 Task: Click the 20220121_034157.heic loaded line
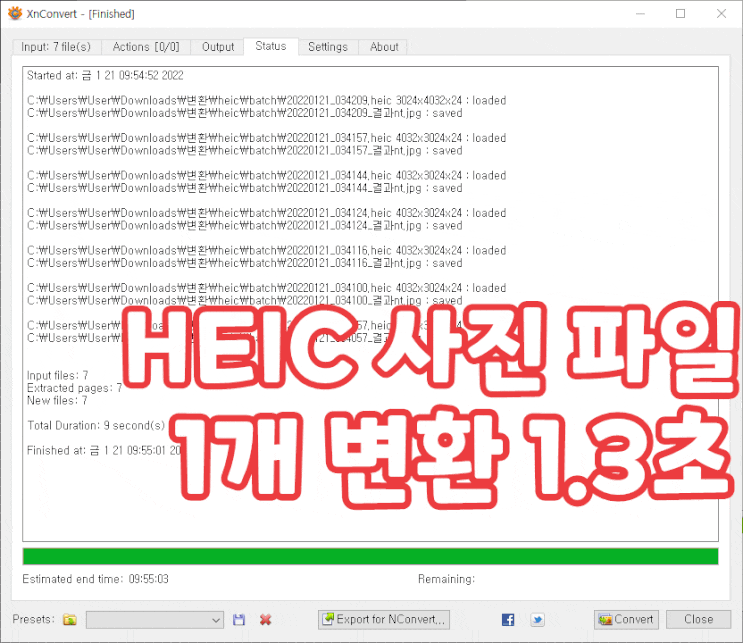pyautogui.click(x=267, y=138)
